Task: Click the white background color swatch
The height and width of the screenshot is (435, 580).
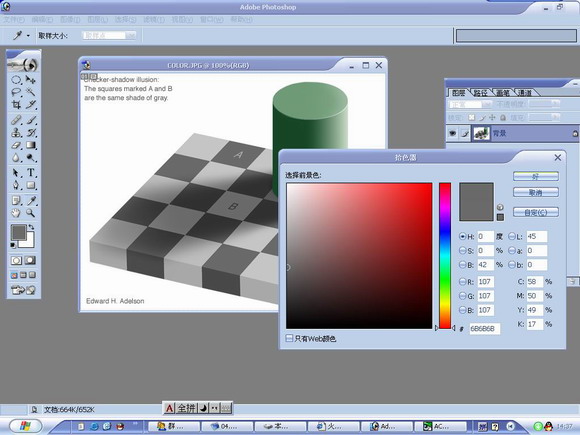Action: click(30, 243)
